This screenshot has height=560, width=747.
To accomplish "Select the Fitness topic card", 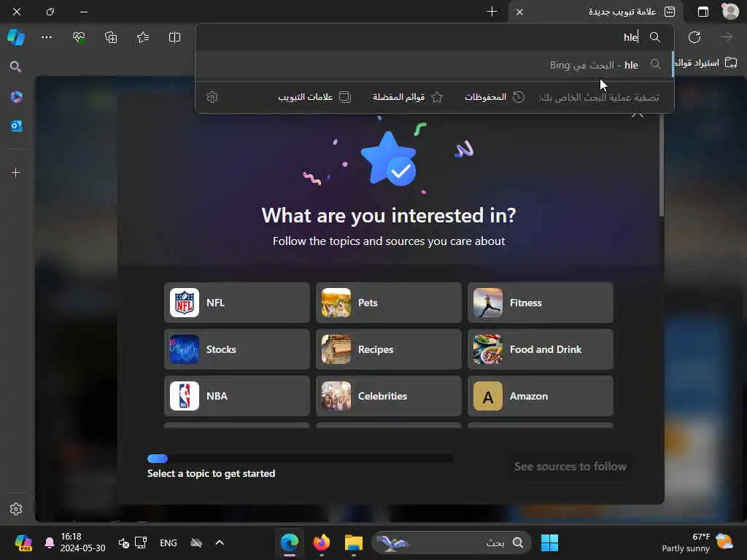I will tap(541, 303).
